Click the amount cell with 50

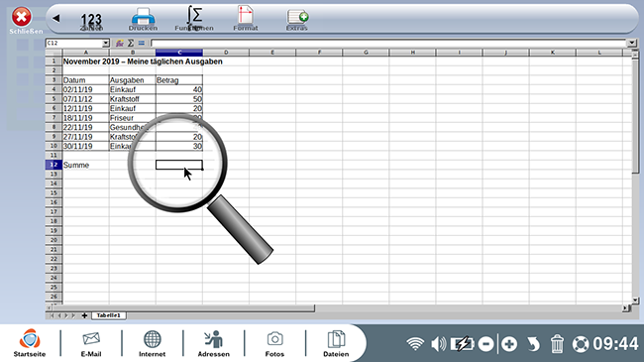pos(179,99)
